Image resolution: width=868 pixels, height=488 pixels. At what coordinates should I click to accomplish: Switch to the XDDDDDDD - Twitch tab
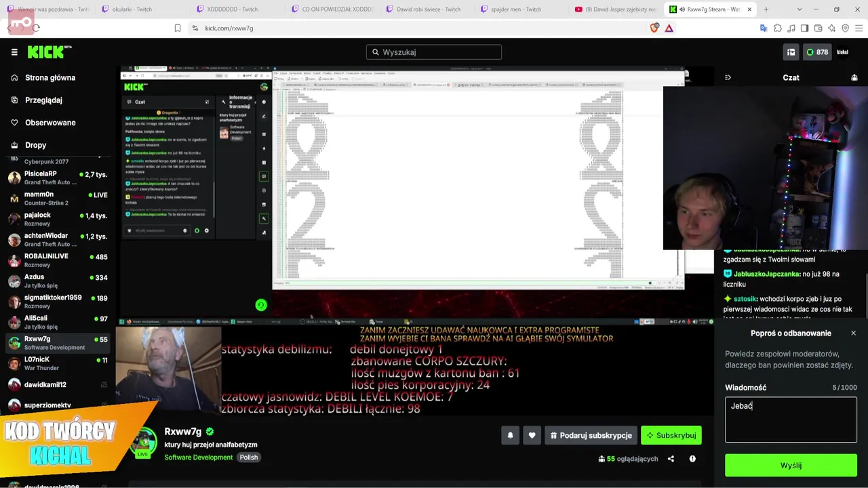point(237,9)
